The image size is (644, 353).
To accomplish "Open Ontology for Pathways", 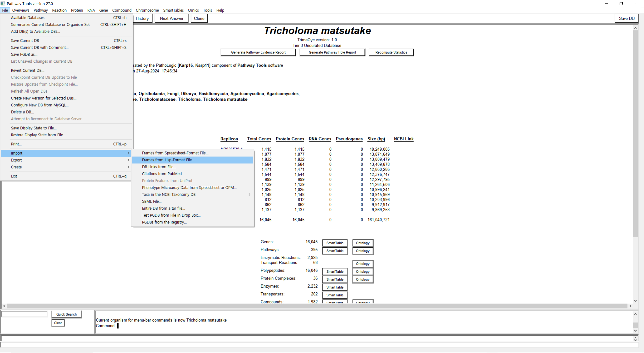I will (363, 251).
